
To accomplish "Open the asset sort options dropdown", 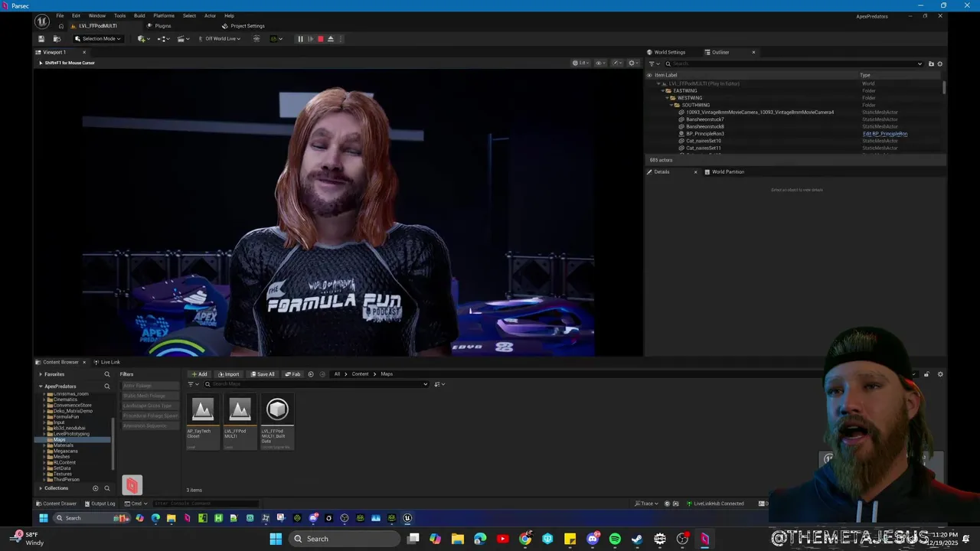I will coord(439,384).
